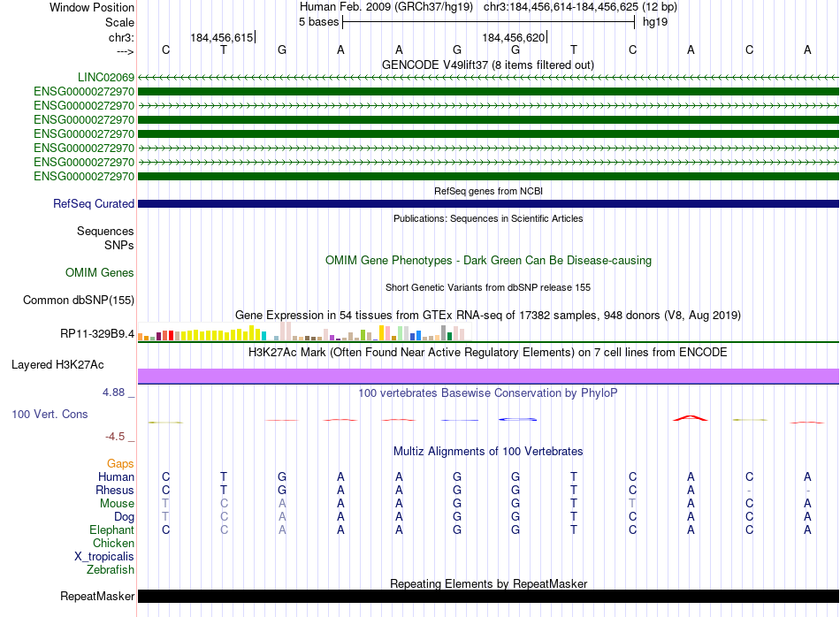Click the '--->' sequence direction label
This screenshot has height=617, width=840.
tap(125, 51)
